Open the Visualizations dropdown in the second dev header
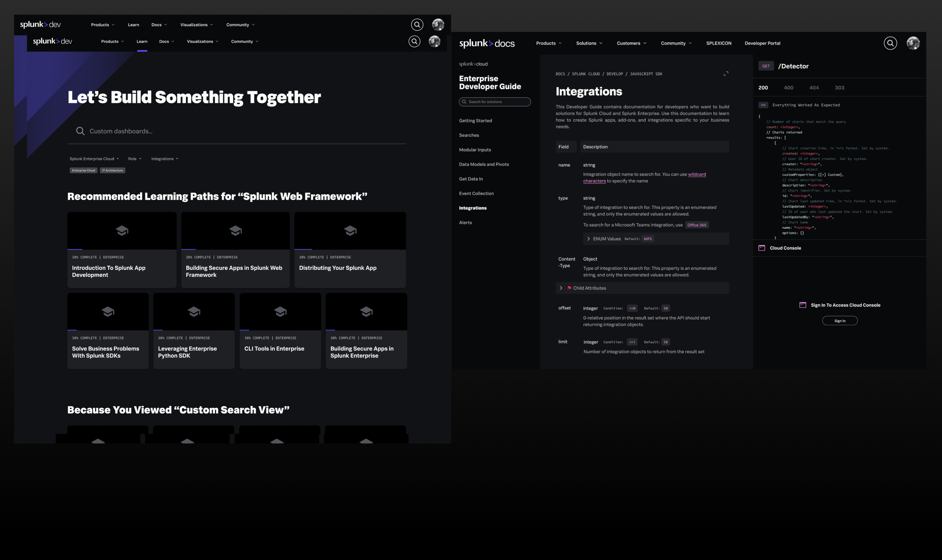 click(x=202, y=41)
